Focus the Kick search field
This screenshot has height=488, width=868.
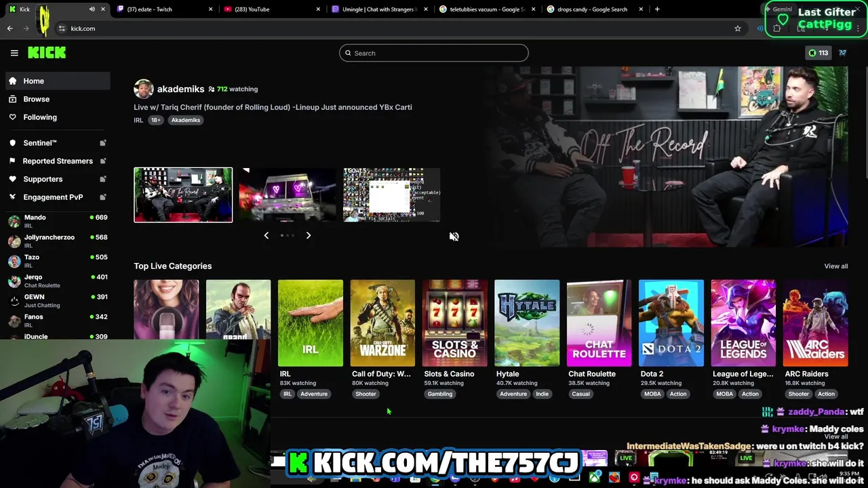tap(434, 53)
